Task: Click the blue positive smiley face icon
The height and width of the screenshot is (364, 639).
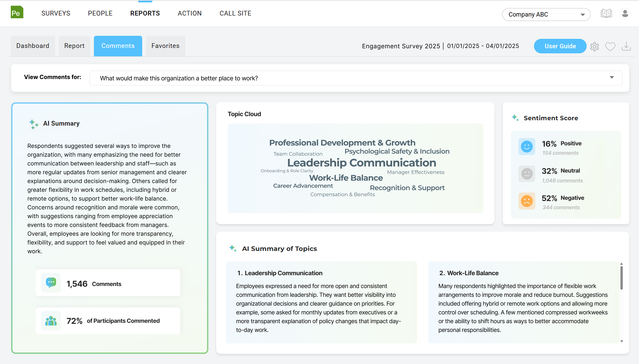Action: tap(527, 147)
